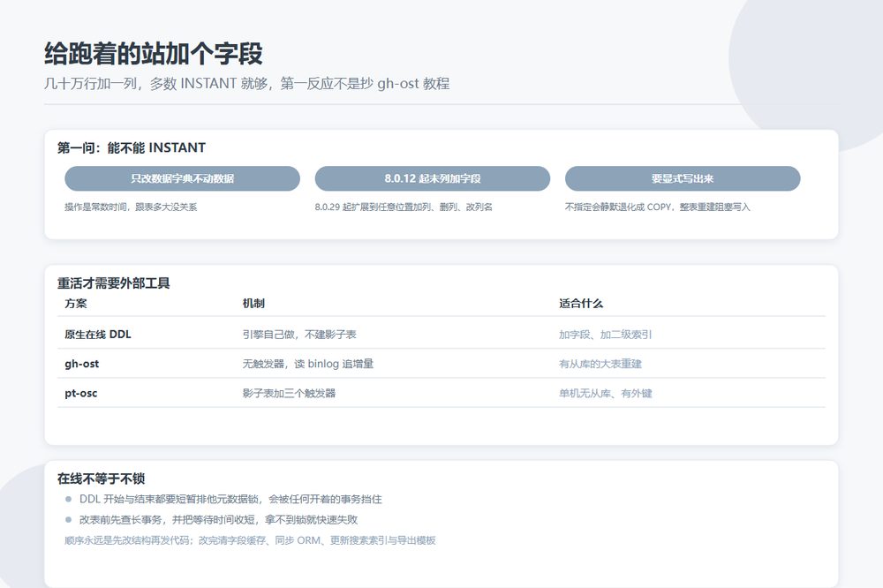This screenshot has height=588, width=883.
Task: Select the pt-osc row label
Action: pos(81,393)
